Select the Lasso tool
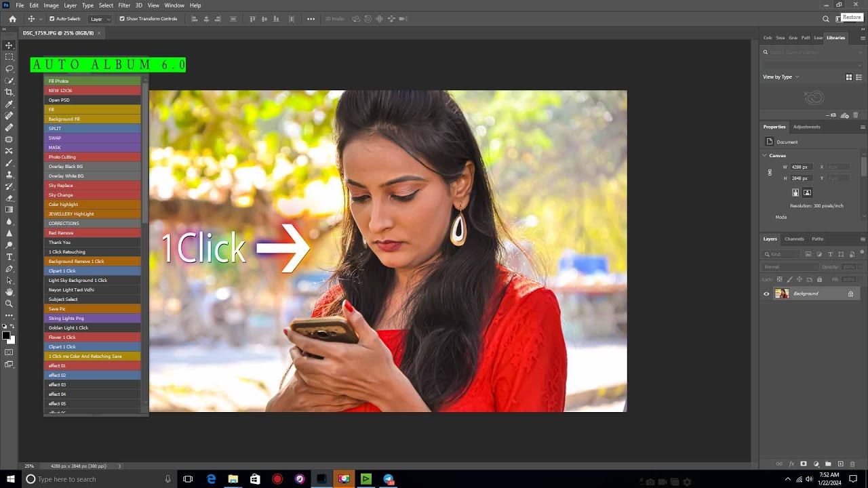This screenshot has width=868, height=488. 9,68
